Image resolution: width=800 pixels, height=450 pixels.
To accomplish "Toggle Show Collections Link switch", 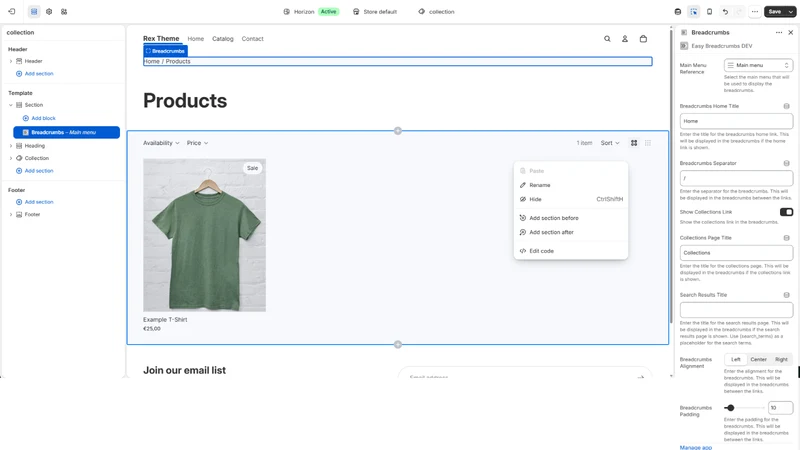I will tap(786, 212).
